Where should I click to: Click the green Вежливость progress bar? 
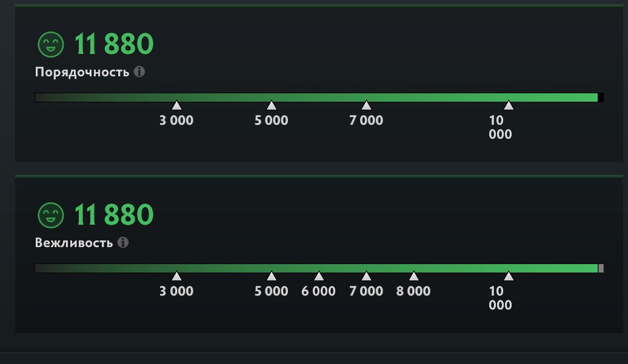click(x=316, y=268)
